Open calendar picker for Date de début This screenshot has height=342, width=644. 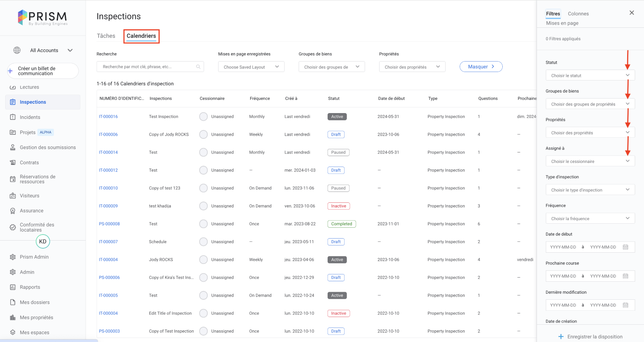pos(625,247)
